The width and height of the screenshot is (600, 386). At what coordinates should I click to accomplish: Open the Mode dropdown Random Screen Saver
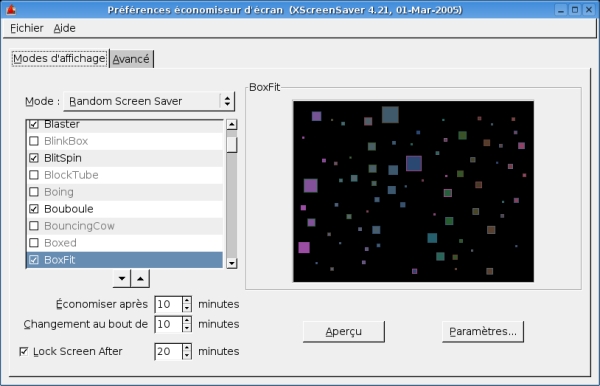(x=149, y=101)
